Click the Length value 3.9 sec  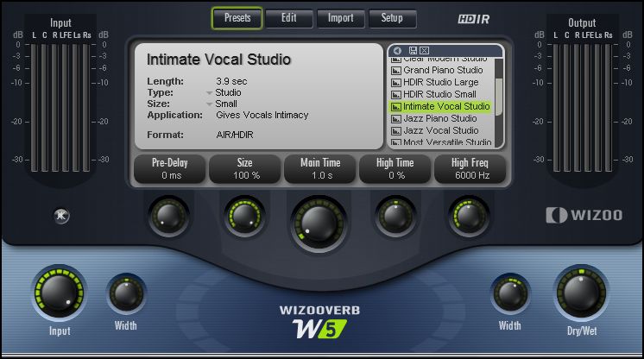point(231,81)
